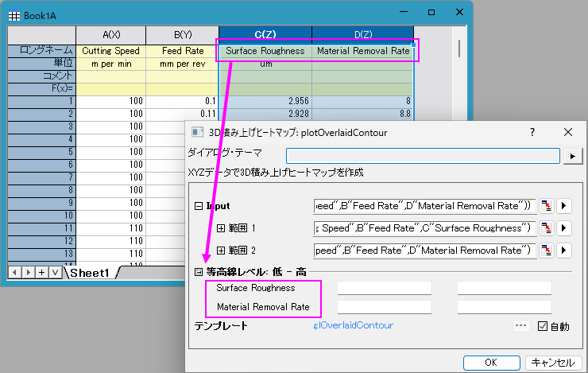This screenshot has width=588, height=373.
Task: Click the F(x)= row label
Action: (41, 89)
